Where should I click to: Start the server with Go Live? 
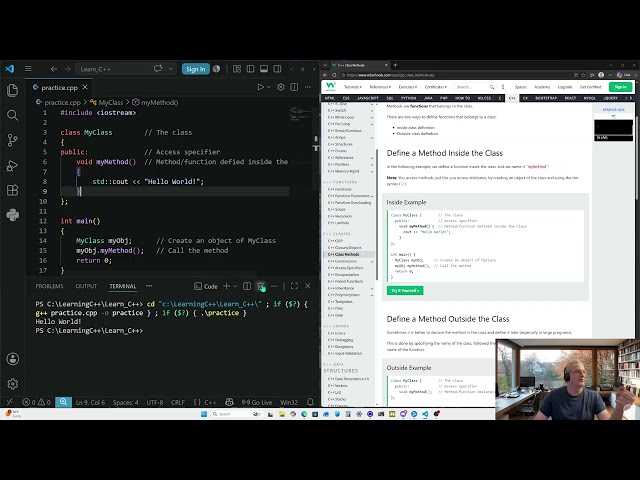(257, 402)
